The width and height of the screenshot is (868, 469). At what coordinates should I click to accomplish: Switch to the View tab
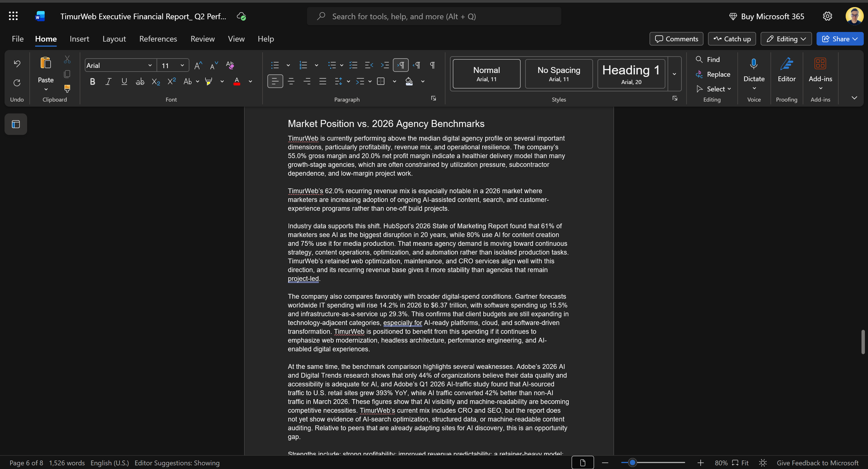pyautogui.click(x=236, y=39)
